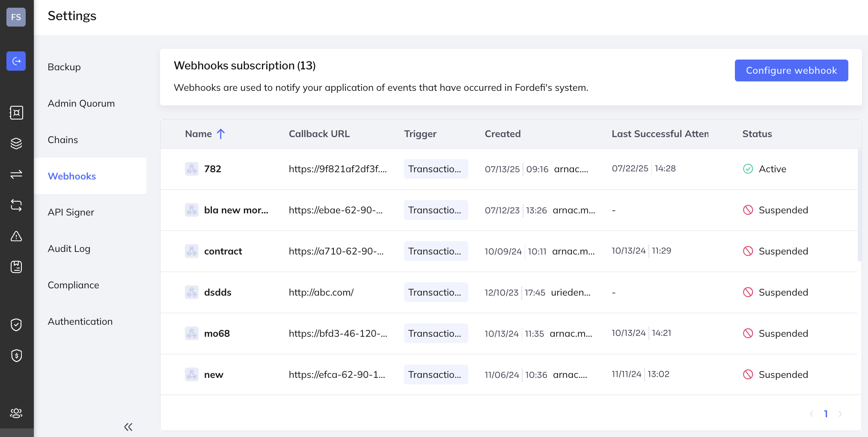Screen dimensions: 868x437
Task: Click the webhook name contract
Action: tap(223, 251)
